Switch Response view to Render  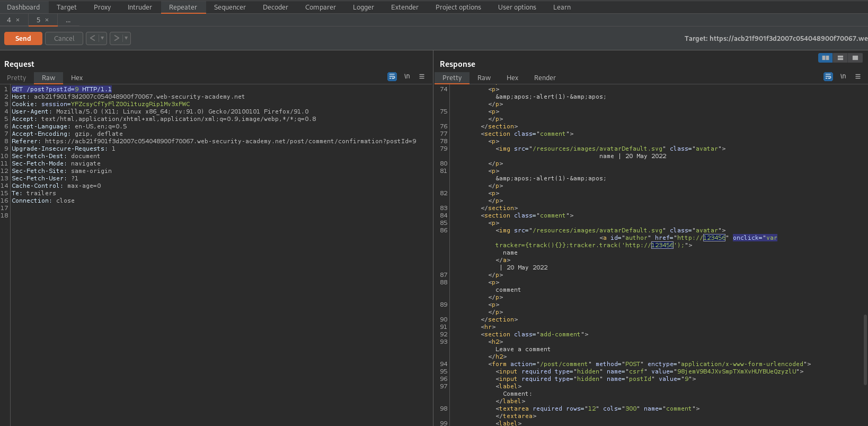(x=545, y=77)
